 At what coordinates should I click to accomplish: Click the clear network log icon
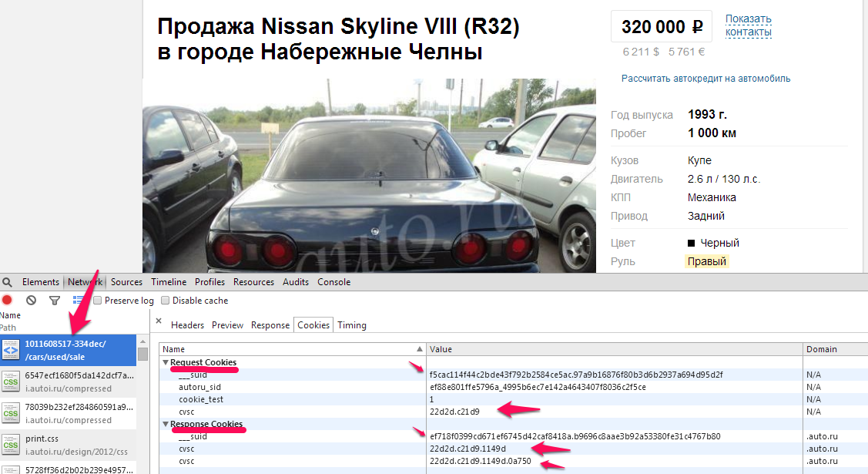tap(31, 300)
